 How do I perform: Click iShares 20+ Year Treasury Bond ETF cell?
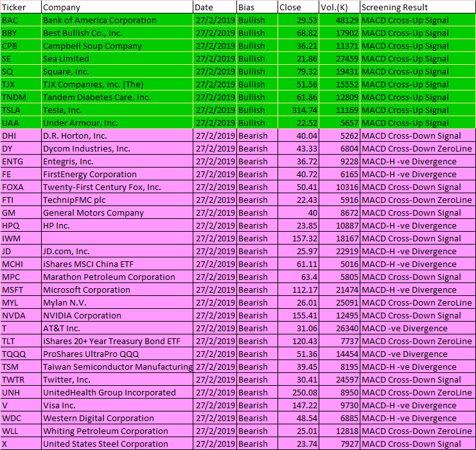pos(117,341)
